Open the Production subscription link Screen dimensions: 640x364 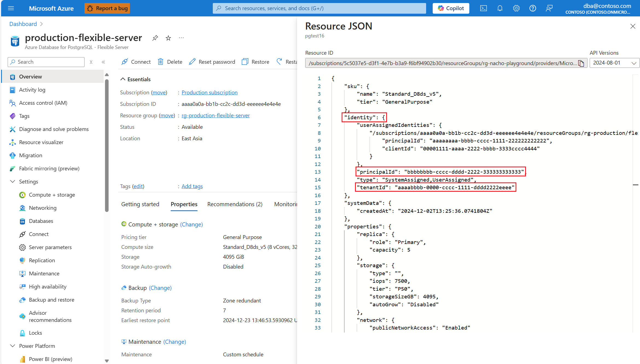(x=209, y=92)
